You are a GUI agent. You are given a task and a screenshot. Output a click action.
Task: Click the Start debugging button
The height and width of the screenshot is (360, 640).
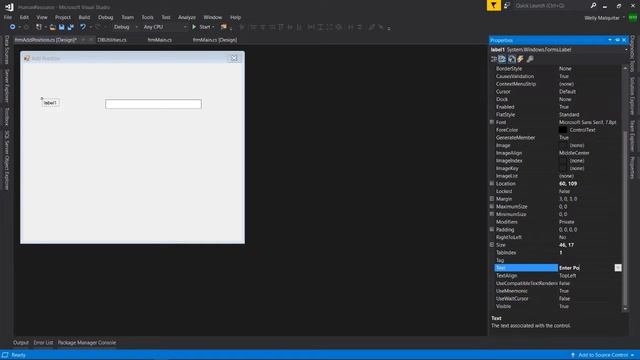pos(203,27)
